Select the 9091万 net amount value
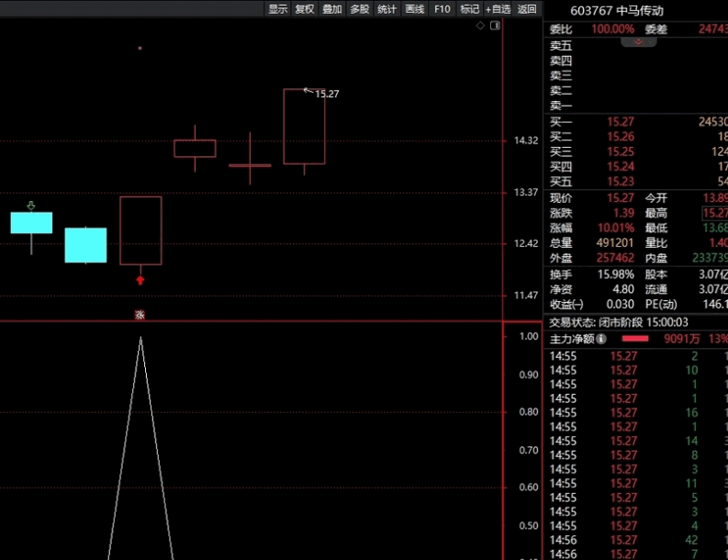Screen dimensions: 728x560 coord(681,339)
